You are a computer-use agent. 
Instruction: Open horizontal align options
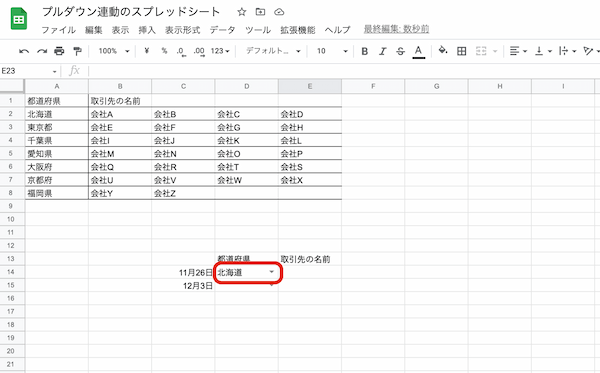pos(518,51)
